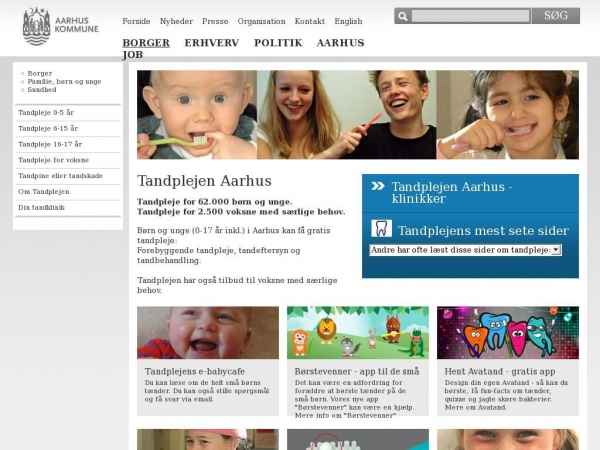The width and height of the screenshot is (600, 450).
Task: Open the Organisation top link
Action: [x=261, y=21]
